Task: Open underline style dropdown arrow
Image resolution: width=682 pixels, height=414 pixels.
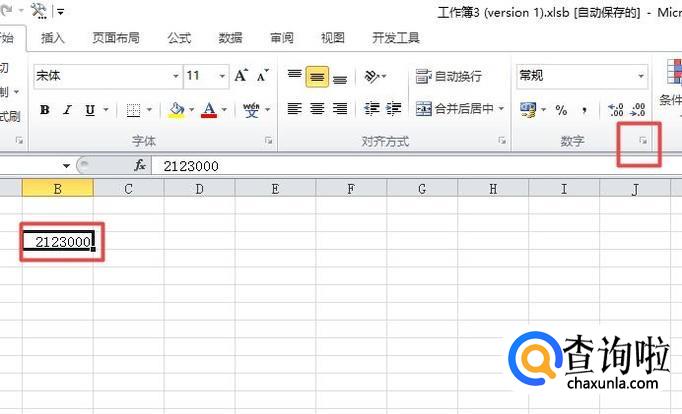Action: [106, 110]
